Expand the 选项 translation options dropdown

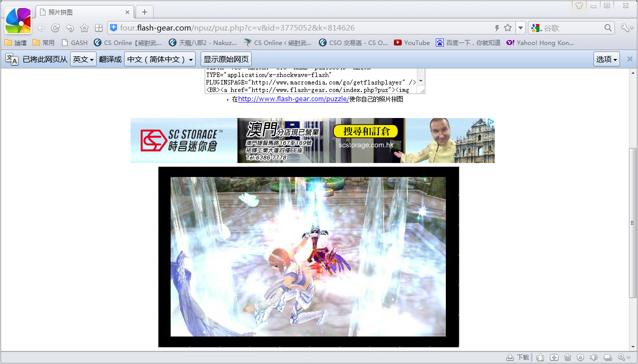tap(606, 59)
